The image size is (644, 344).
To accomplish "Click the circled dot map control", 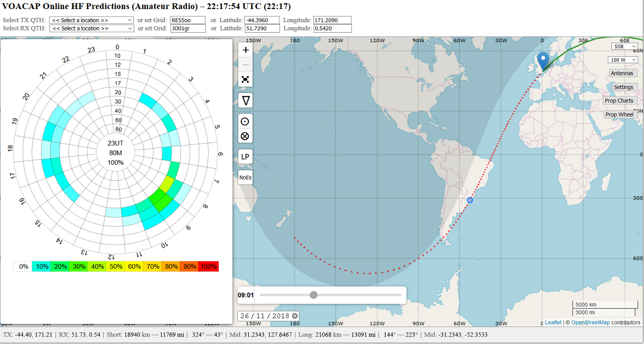I will [x=245, y=122].
